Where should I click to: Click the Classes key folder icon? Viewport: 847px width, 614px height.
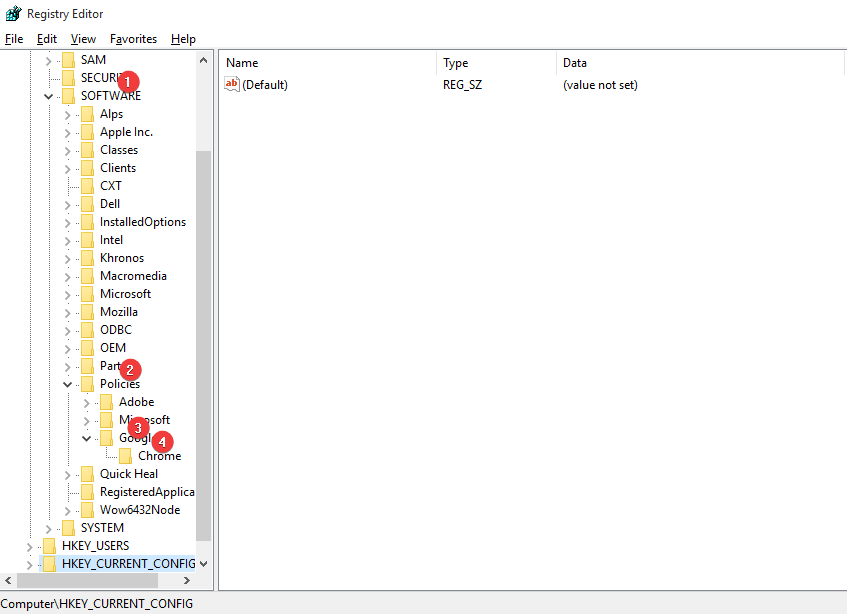click(88, 150)
